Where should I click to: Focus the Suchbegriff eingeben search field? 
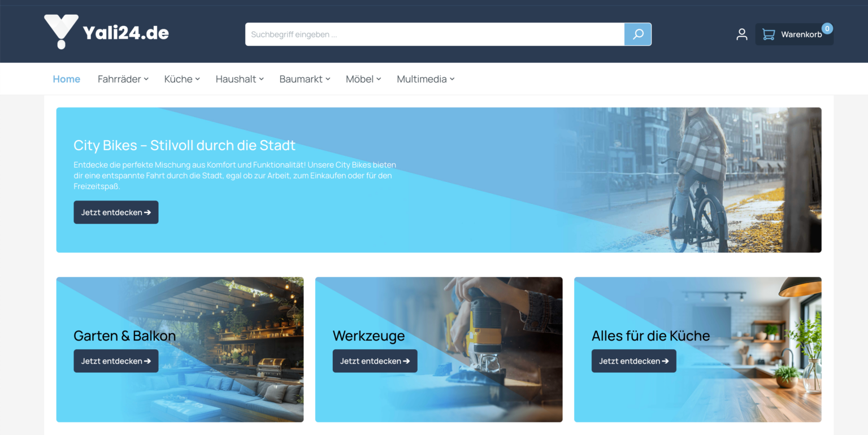434,34
